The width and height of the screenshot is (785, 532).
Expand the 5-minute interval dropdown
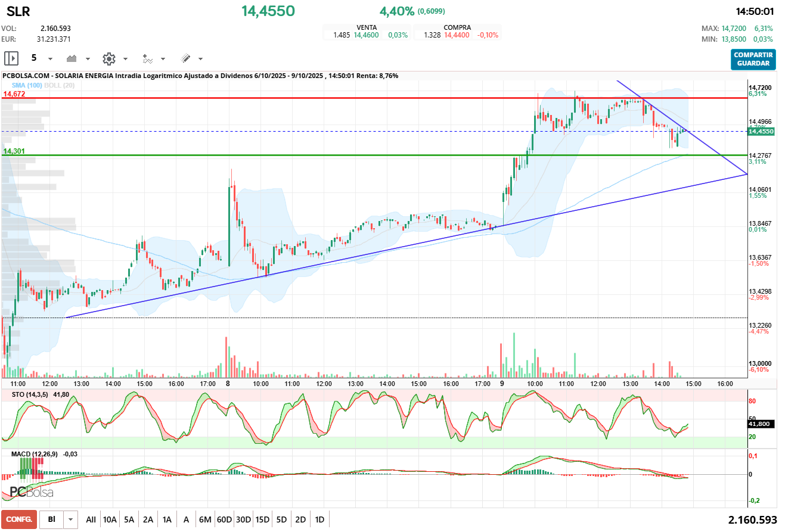(x=51, y=59)
